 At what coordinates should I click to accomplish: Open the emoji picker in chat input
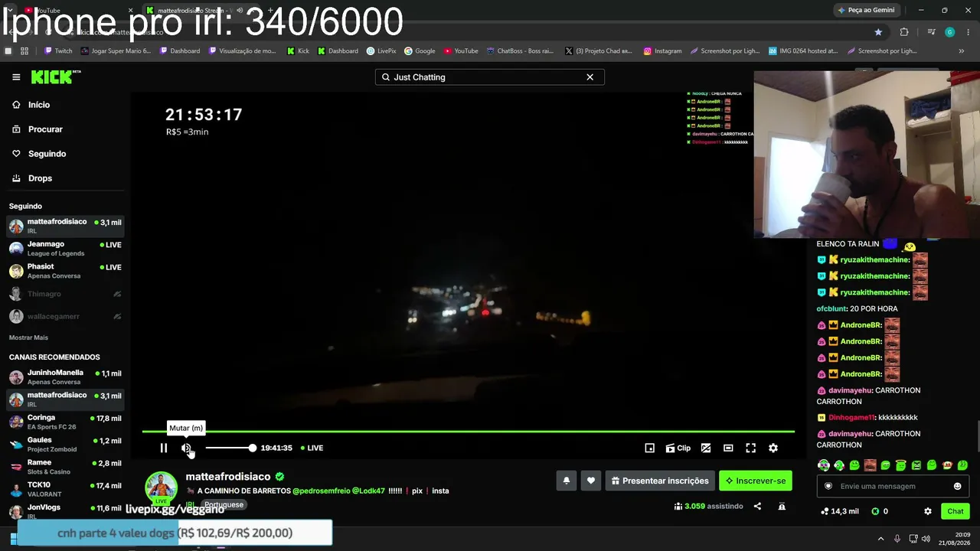tap(957, 486)
